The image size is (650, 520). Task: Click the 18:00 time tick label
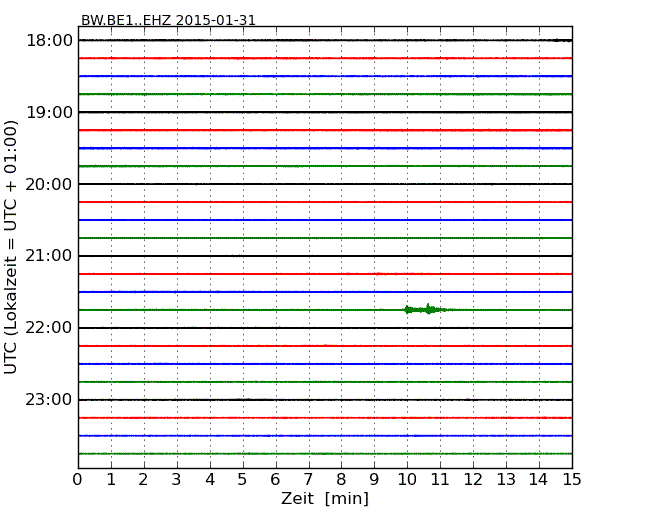coord(49,41)
